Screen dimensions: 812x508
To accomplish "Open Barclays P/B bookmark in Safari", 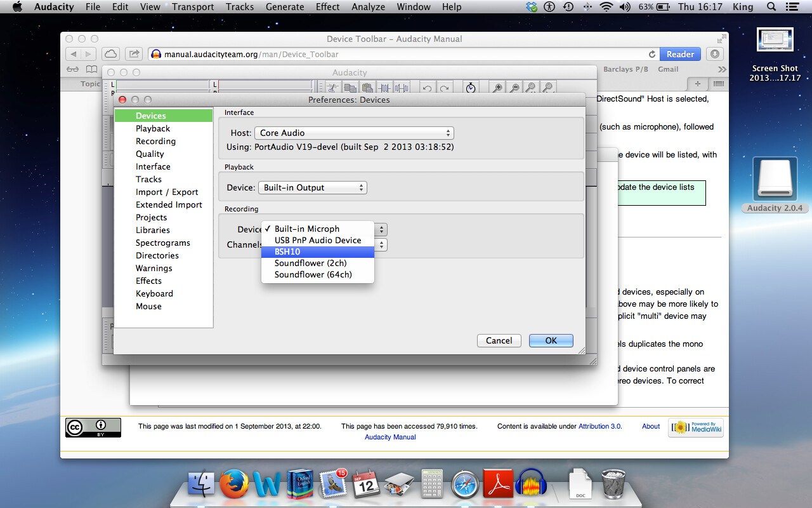I will 625,69.
